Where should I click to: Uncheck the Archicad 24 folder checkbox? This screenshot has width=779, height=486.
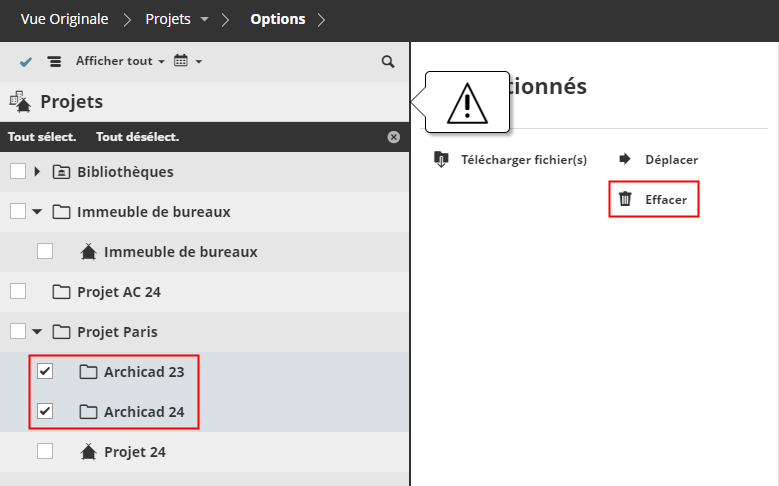(x=45, y=411)
